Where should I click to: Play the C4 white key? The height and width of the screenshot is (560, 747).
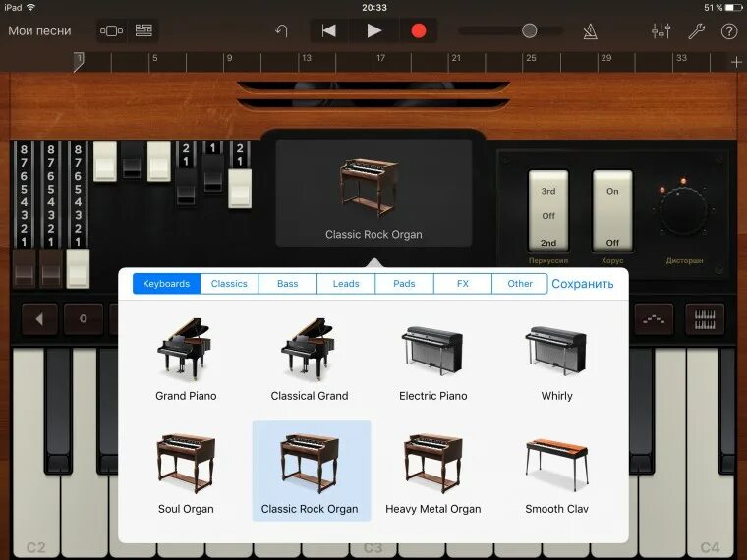tap(710, 517)
